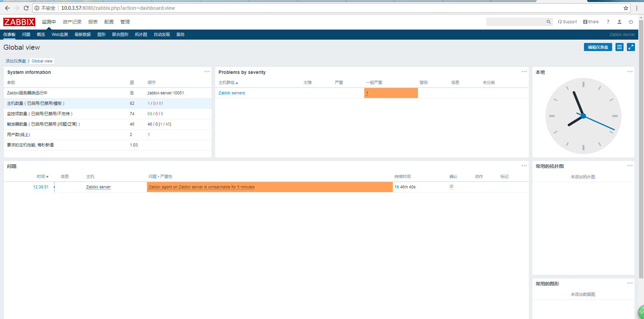Image resolution: width=644 pixels, height=319 pixels.
Task: Open Problems by severity widget menu dots
Action: point(524,72)
